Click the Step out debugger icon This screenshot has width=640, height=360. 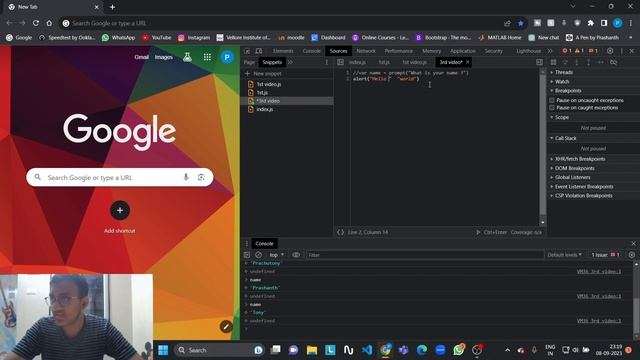(x=588, y=62)
